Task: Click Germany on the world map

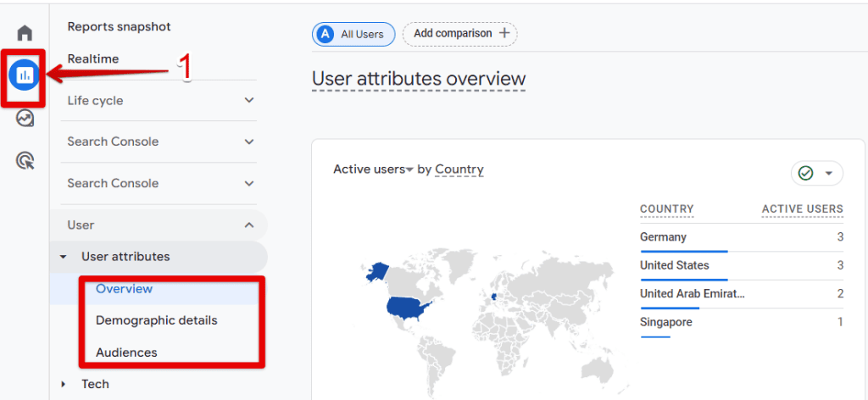Action: tap(492, 297)
